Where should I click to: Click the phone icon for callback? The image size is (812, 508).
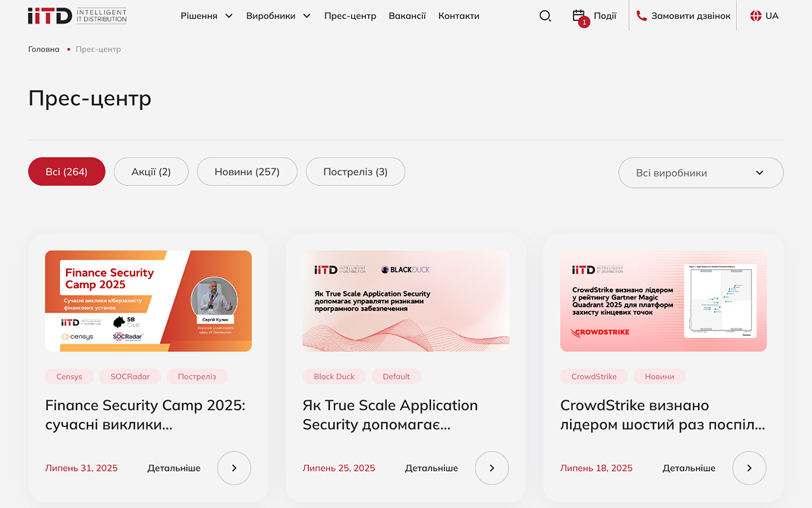coord(641,16)
